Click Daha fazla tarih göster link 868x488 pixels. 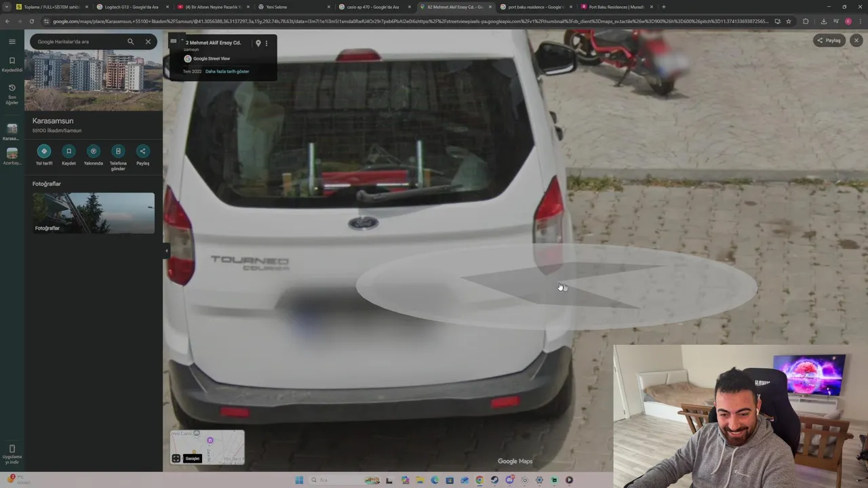click(x=227, y=71)
